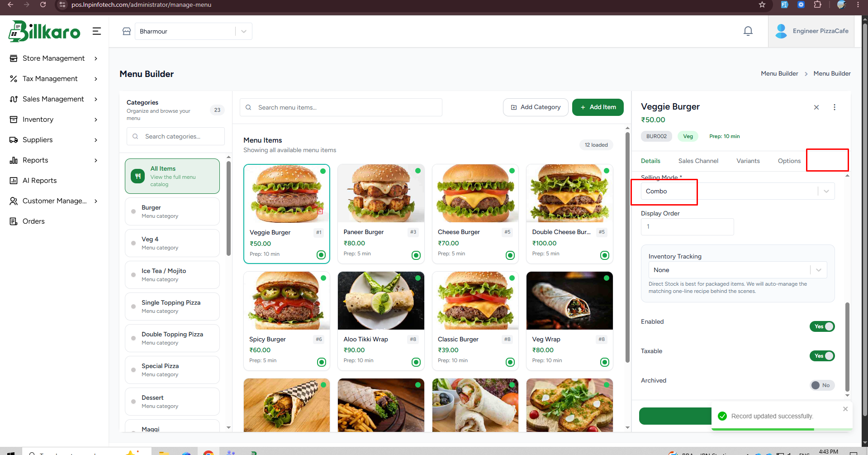
Task: Open the Selling Mode dropdown showing Combo
Action: 738,191
